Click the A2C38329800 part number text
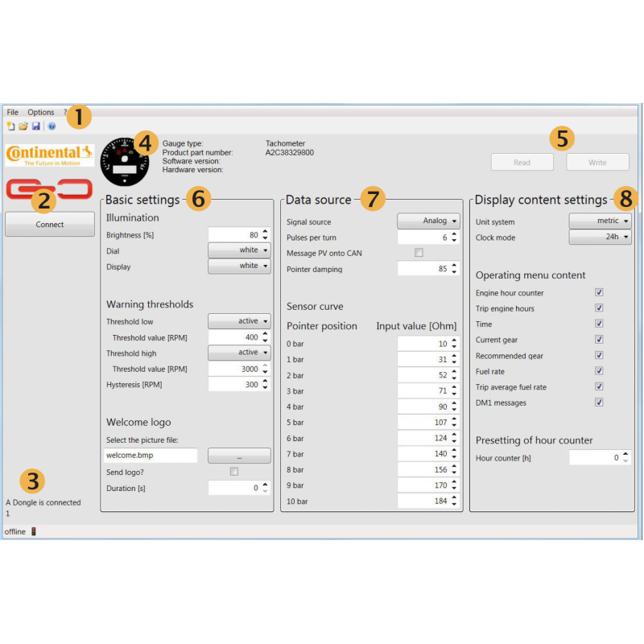The height and width of the screenshot is (644, 644). point(290,152)
